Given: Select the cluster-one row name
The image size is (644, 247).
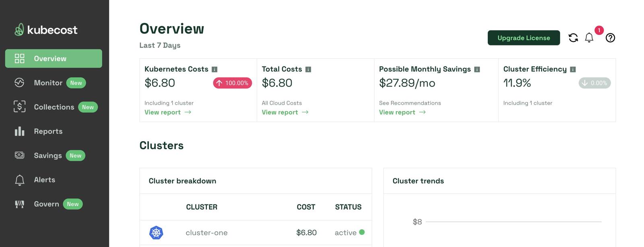Looking at the screenshot, I should (206, 233).
